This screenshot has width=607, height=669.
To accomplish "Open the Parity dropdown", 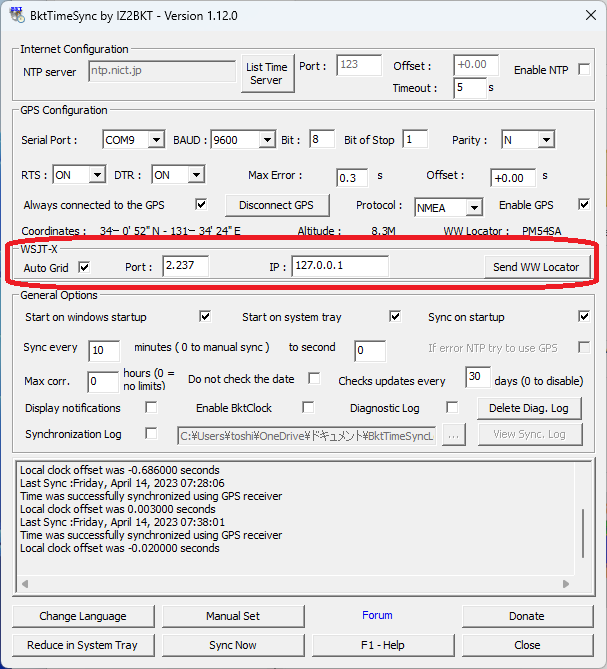I will [x=546, y=140].
